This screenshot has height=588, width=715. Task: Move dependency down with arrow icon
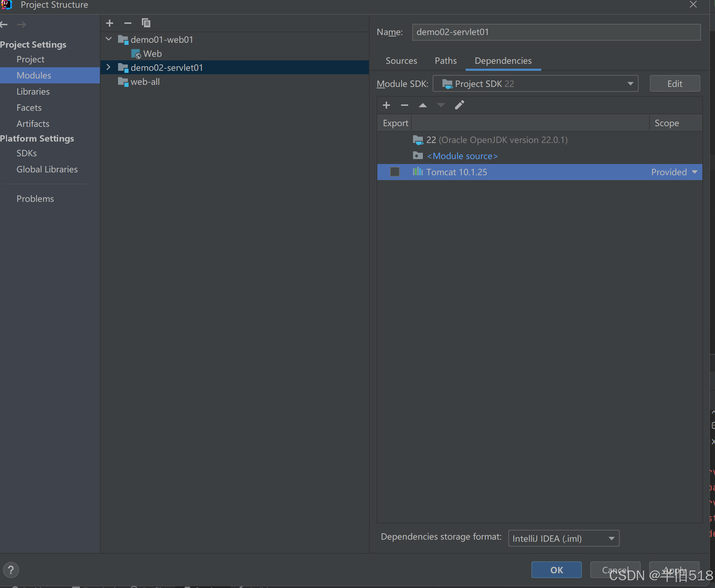[441, 105]
